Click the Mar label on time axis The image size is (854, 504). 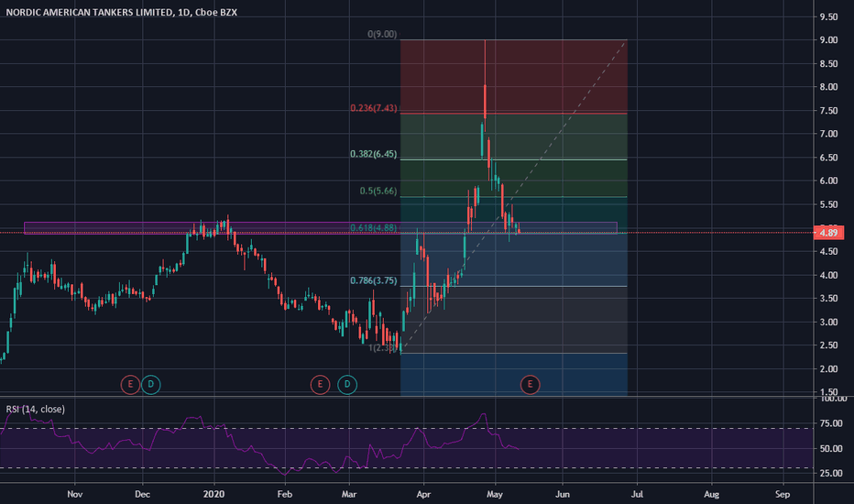point(348,494)
